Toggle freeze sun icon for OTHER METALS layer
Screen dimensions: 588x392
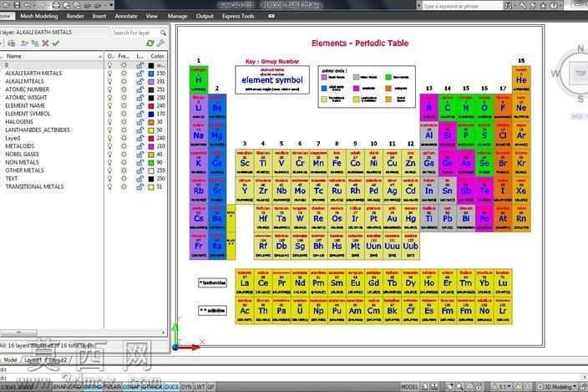tap(124, 171)
